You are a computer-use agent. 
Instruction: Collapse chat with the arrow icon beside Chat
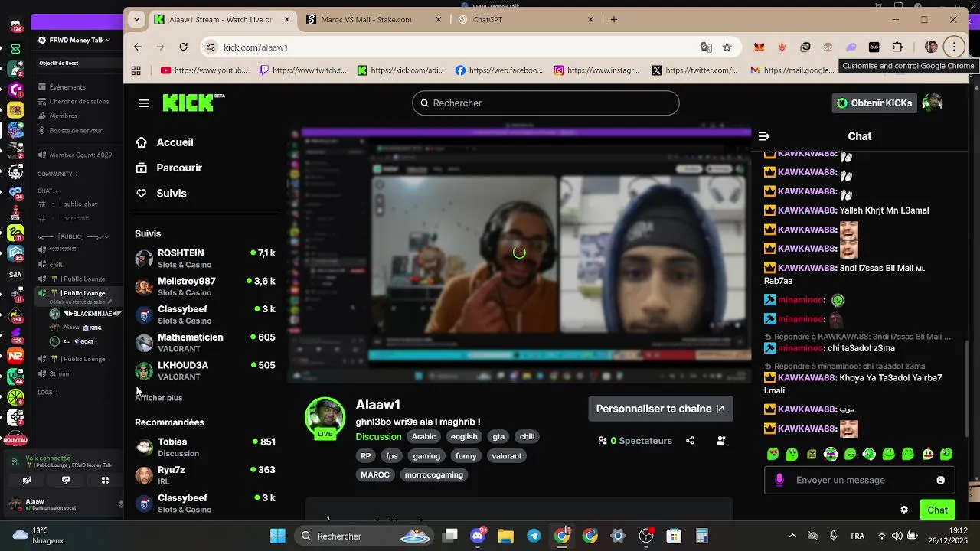tap(763, 136)
